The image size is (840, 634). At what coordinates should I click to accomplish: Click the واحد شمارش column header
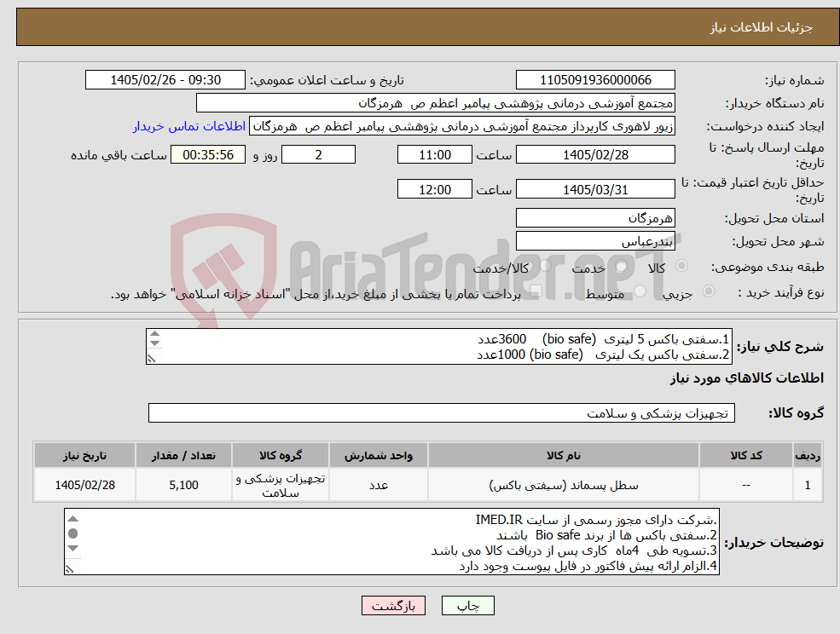tap(379, 456)
